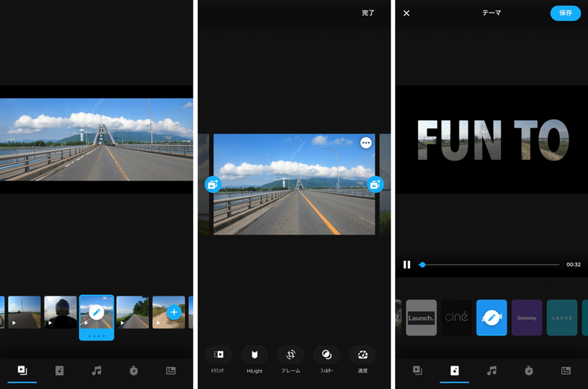Select the フレーム frame tool
The height and width of the screenshot is (389, 588).
click(290, 354)
